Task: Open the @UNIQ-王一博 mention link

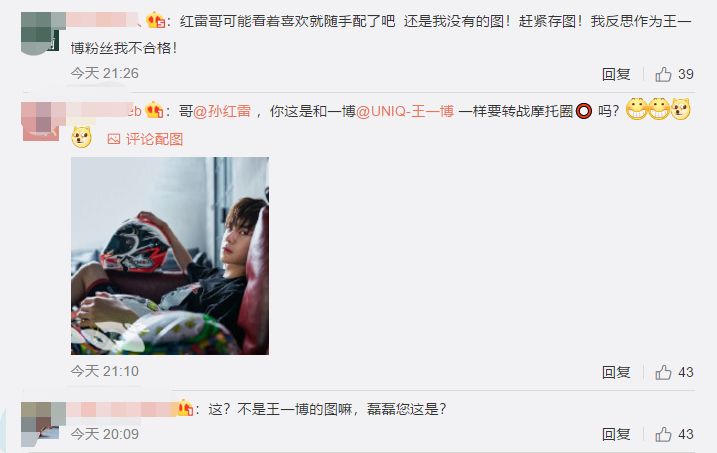Action: [x=405, y=111]
